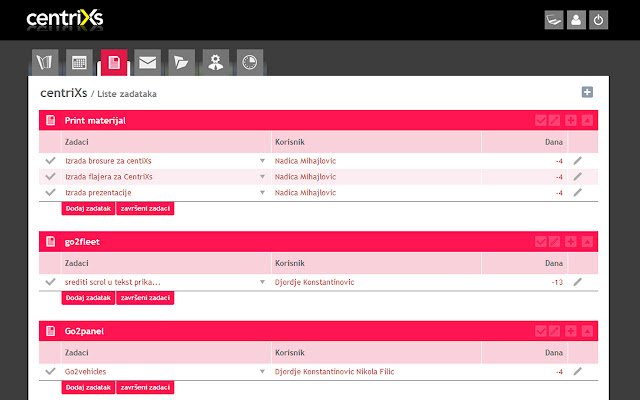Open the calendar navigation tab
The height and width of the screenshot is (400, 640).
(x=79, y=62)
